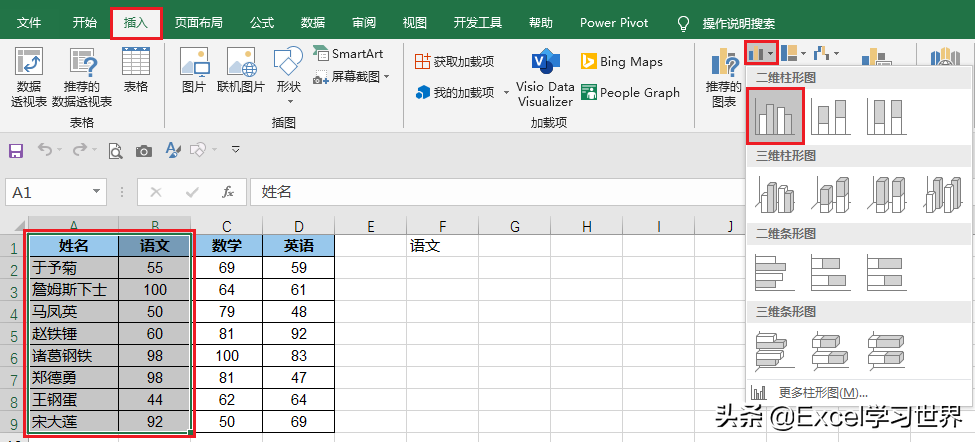The width and height of the screenshot is (975, 442).
Task: Insert a SmartArt graphic
Action: (348, 54)
